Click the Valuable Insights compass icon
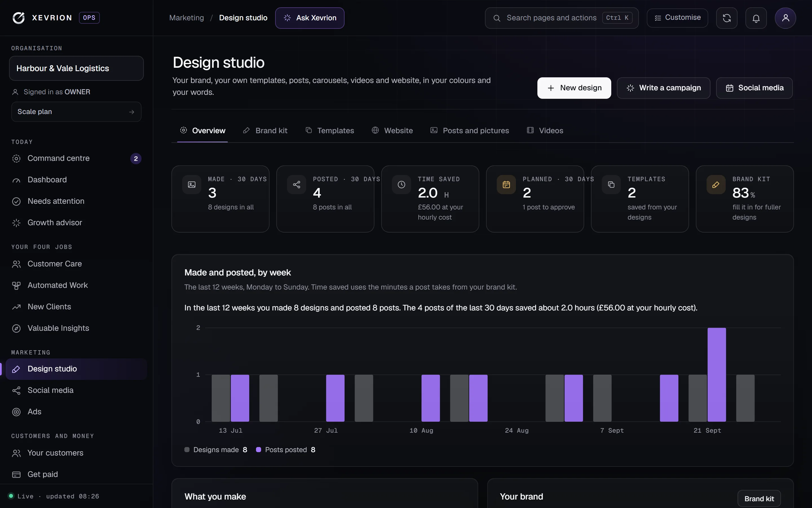This screenshot has height=508, width=812. click(x=16, y=328)
